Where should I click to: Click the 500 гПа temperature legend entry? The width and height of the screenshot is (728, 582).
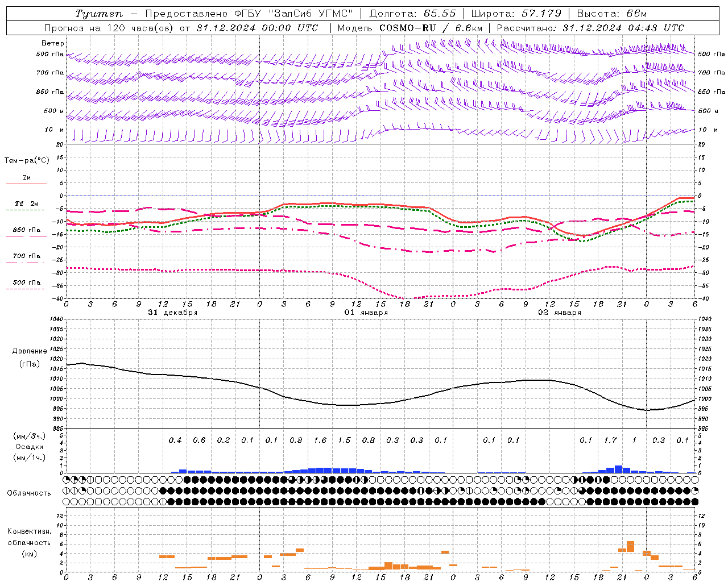pos(27,282)
